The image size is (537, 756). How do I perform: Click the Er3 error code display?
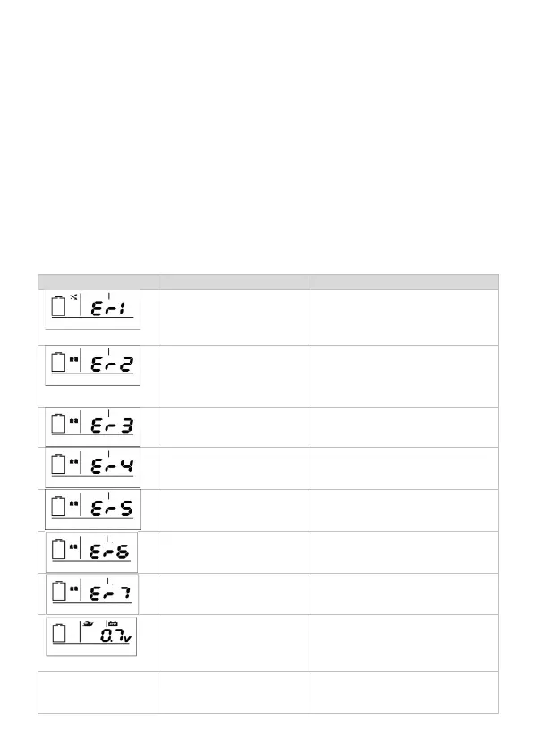(x=91, y=425)
